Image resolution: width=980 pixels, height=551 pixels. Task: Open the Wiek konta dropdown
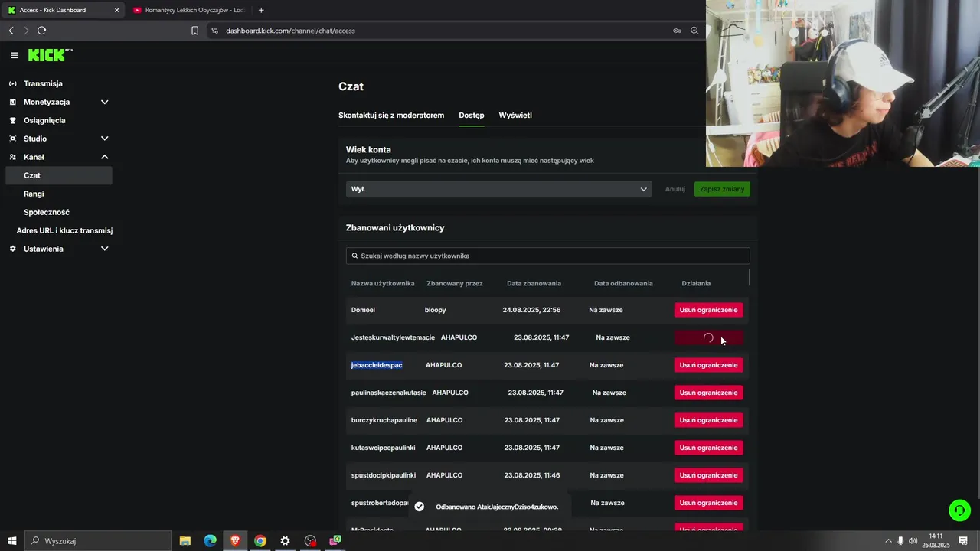click(498, 189)
